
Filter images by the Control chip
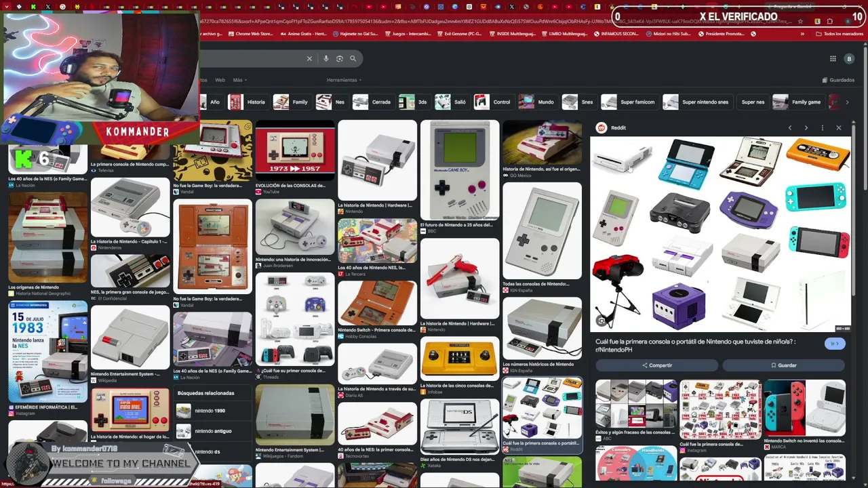pos(493,102)
